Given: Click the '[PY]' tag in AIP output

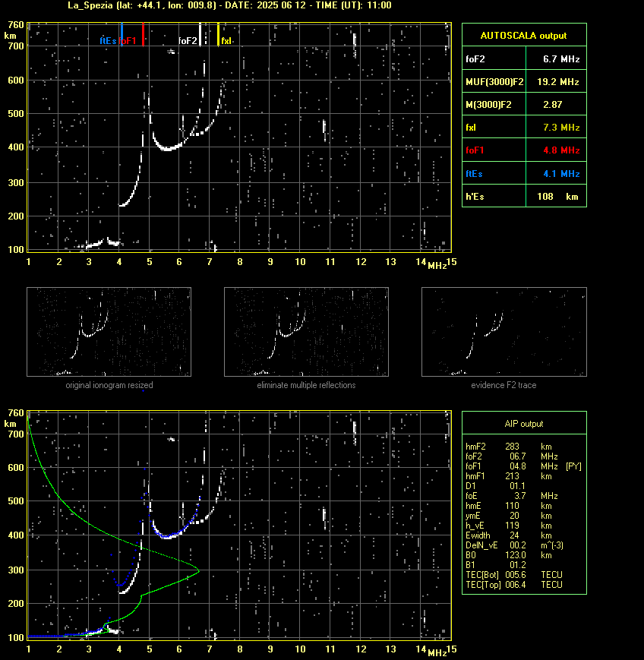Looking at the screenshot, I should (x=573, y=466).
